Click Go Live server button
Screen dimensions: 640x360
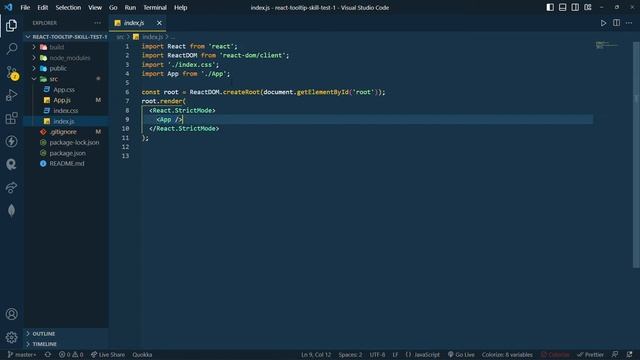(461, 355)
